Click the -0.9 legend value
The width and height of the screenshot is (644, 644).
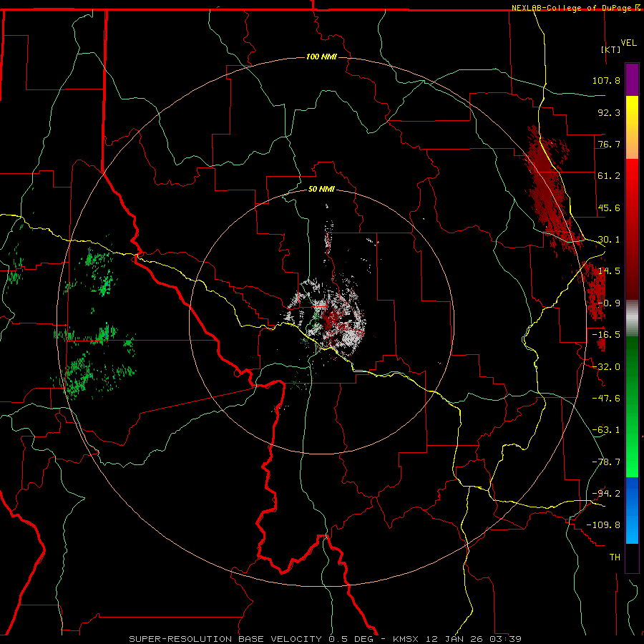click(609, 303)
